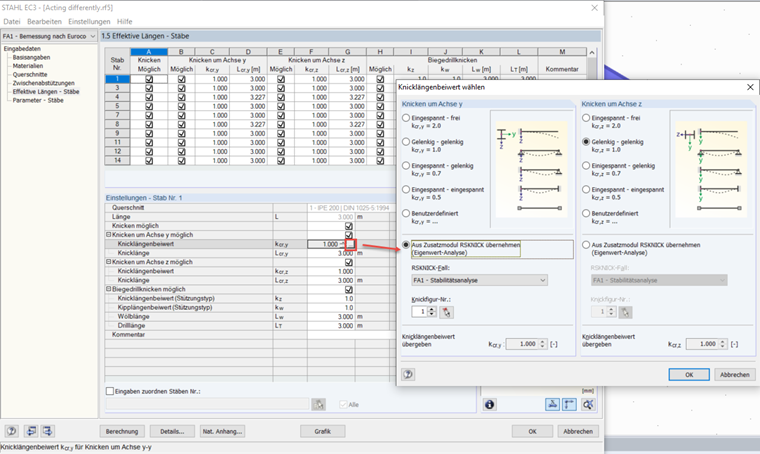Open the Nat. Anhang... dialog
Image resolution: width=760 pixels, height=454 pixels.
(222, 431)
